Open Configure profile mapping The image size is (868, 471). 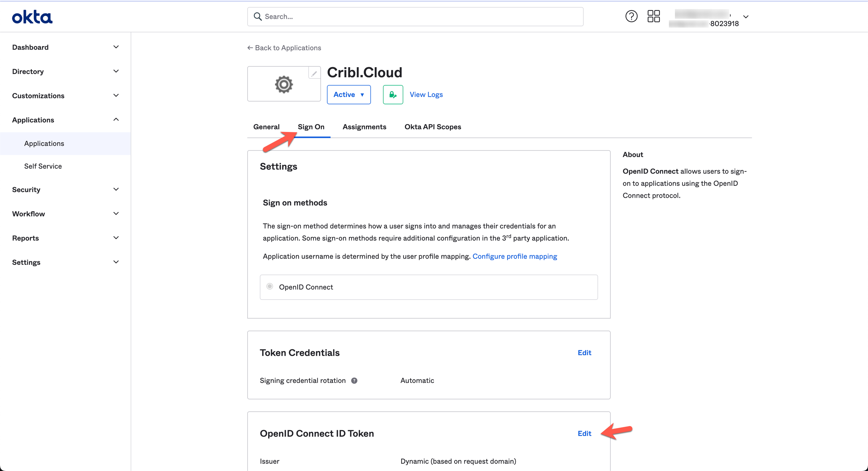click(x=515, y=256)
